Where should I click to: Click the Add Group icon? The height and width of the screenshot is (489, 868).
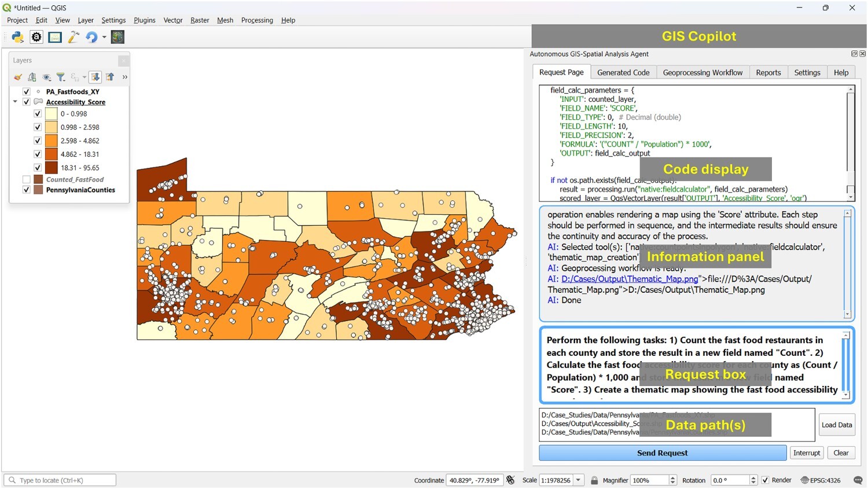tap(32, 77)
